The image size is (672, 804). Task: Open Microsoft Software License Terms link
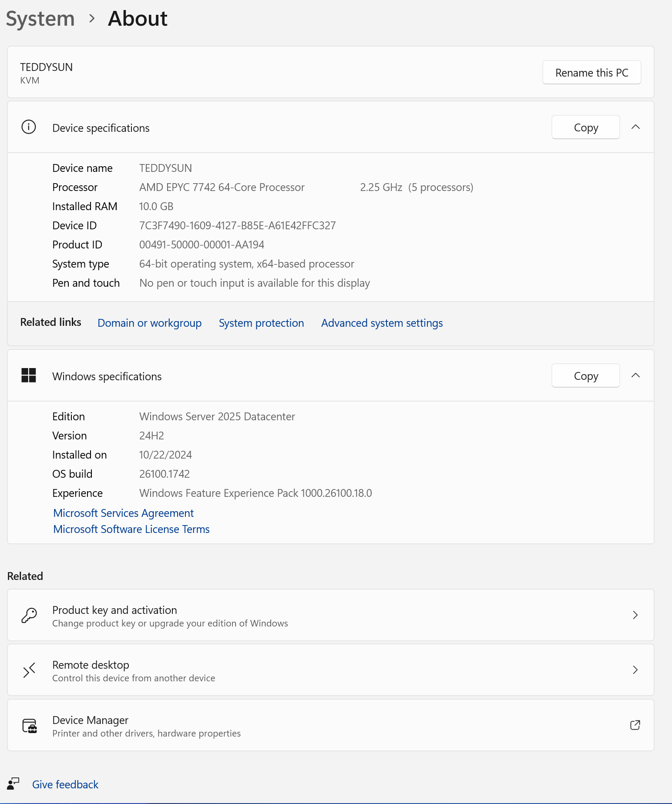point(131,529)
